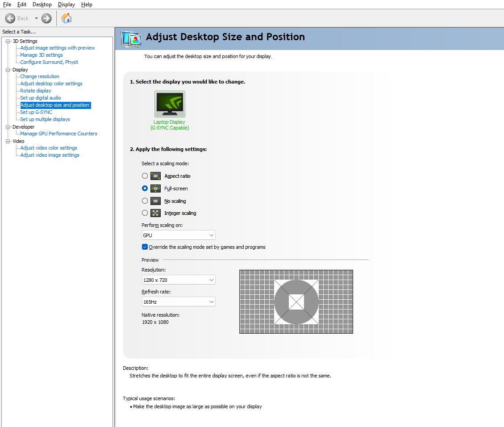Open Manage GPU Performance Counters
The image size is (504, 427).
coord(58,134)
